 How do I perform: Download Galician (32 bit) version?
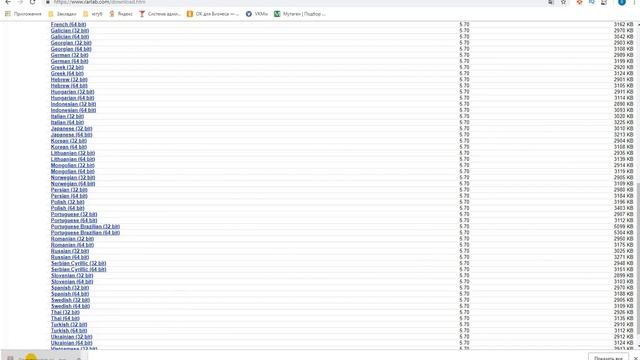(70, 31)
